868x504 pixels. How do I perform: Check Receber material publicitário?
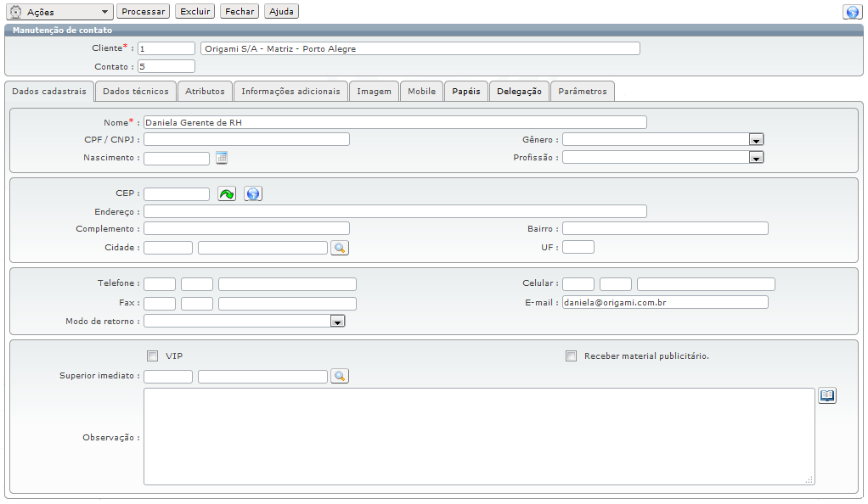pyautogui.click(x=571, y=356)
